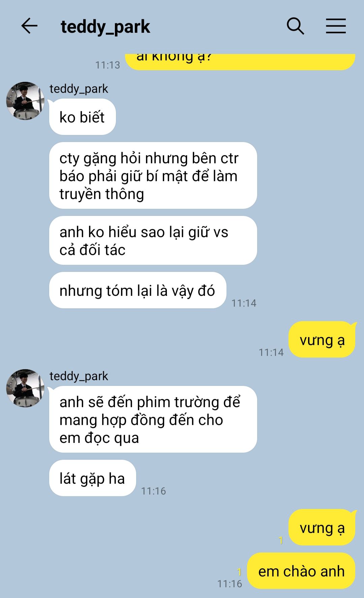Tap teddy_park sender name above "anh sẽ đến"
Image resolution: width=364 pixels, height=598 pixels.
(79, 376)
